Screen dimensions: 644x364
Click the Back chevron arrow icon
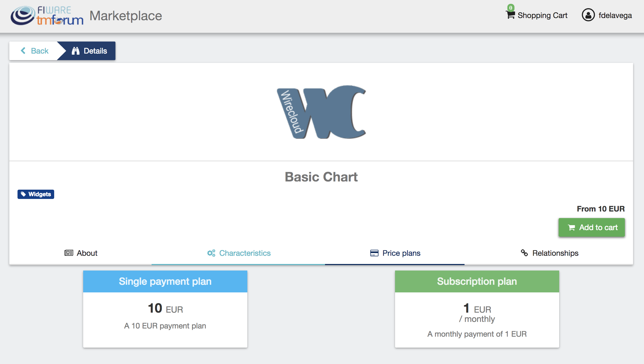tap(23, 51)
